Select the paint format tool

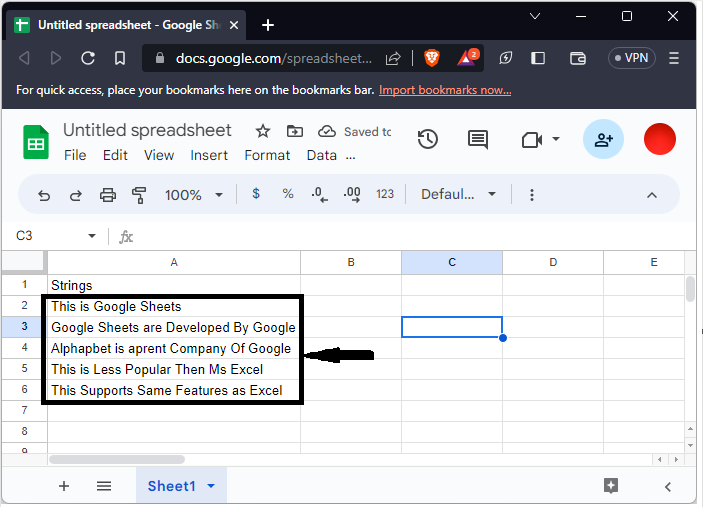click(139, 195)
